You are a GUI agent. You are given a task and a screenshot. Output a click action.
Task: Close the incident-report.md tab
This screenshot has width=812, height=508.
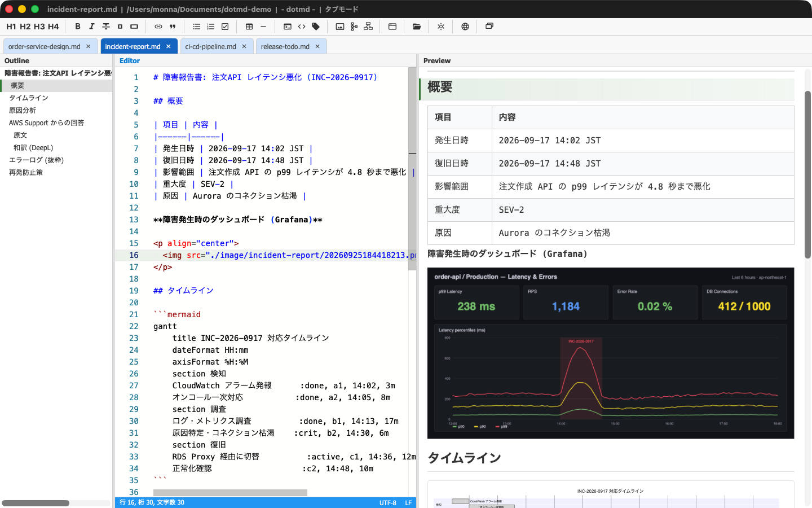coord(169,47)
